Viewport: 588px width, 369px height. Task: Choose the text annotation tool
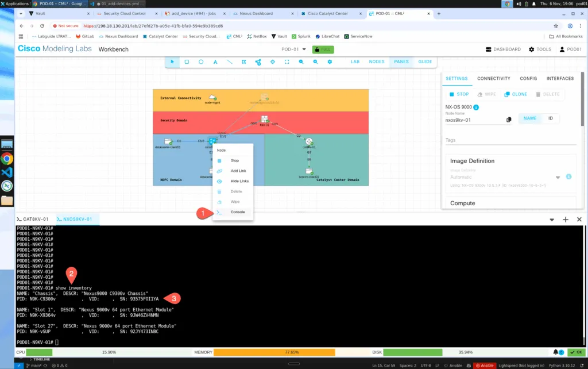click(215, 62)
